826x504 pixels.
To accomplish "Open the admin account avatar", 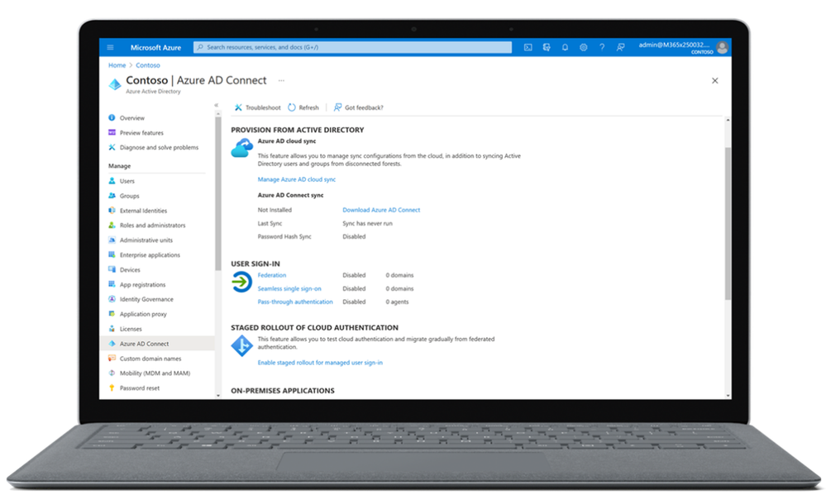I will (x=722, y=47).
